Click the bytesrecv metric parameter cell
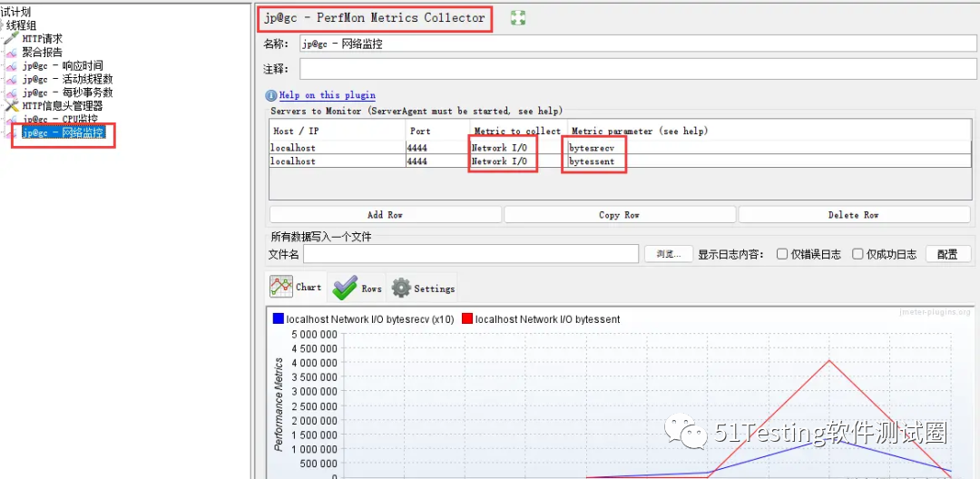Screen dimensions: 980x479 coord(770,148)
